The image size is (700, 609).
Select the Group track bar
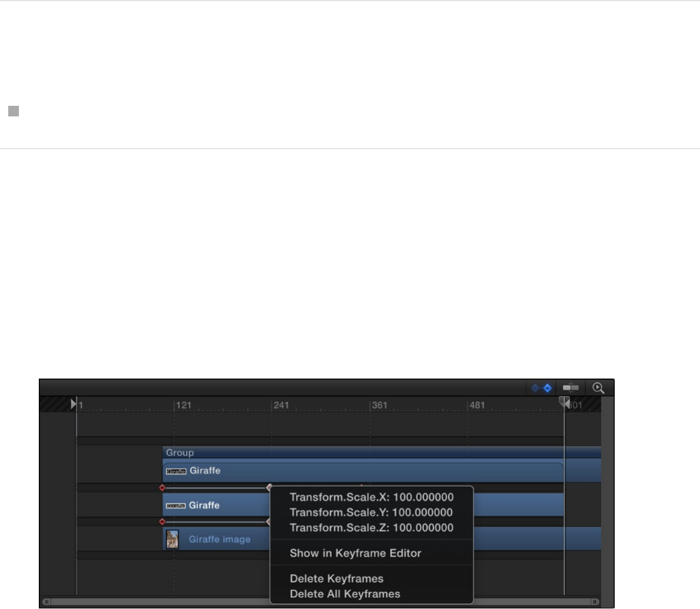[382, 453]
